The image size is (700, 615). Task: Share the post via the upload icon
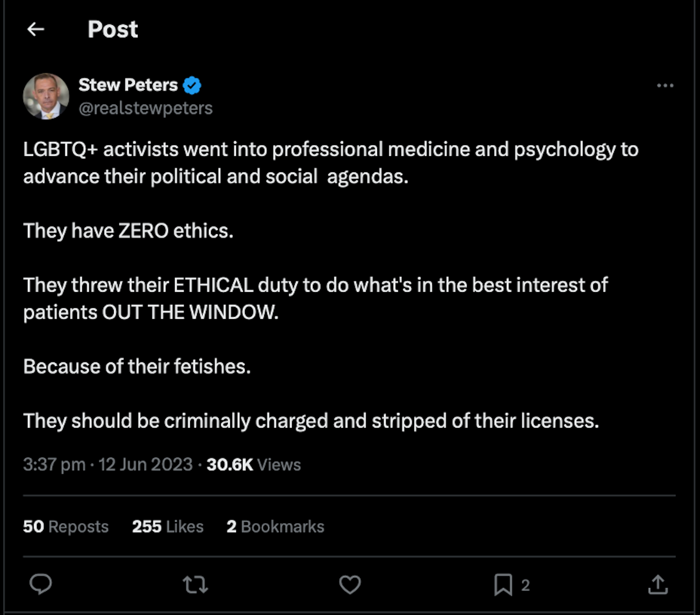tap(658, 585)
